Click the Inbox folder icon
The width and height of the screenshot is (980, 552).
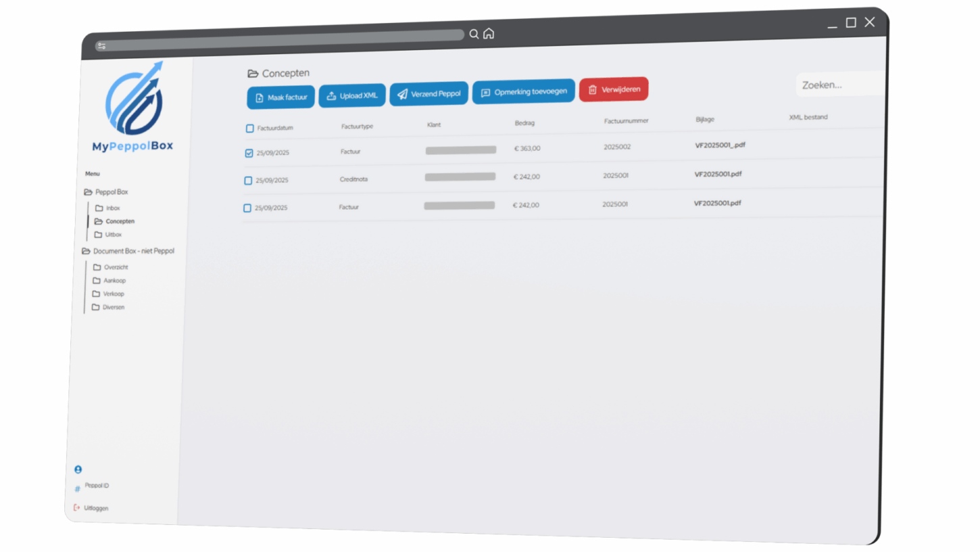point(99,208)
